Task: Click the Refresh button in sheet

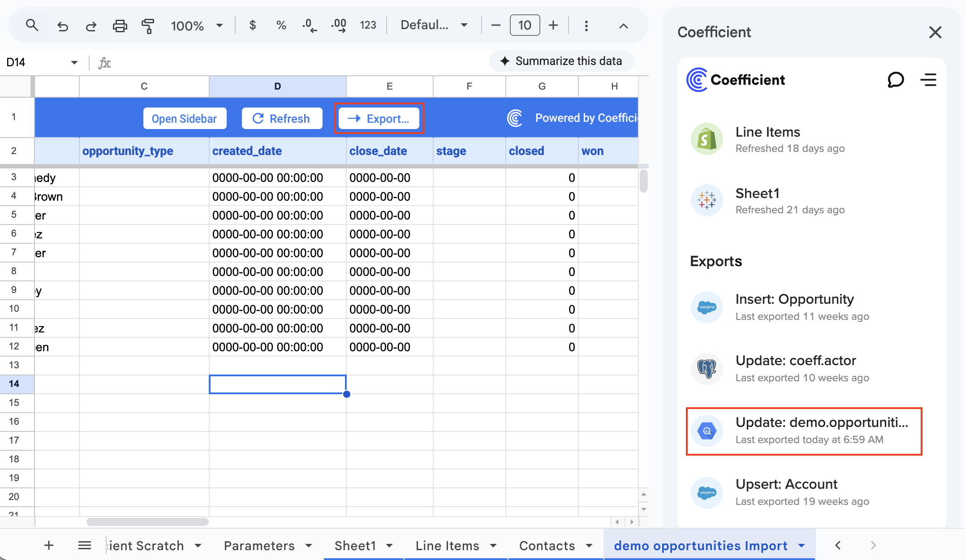Action: coord(282,119)
